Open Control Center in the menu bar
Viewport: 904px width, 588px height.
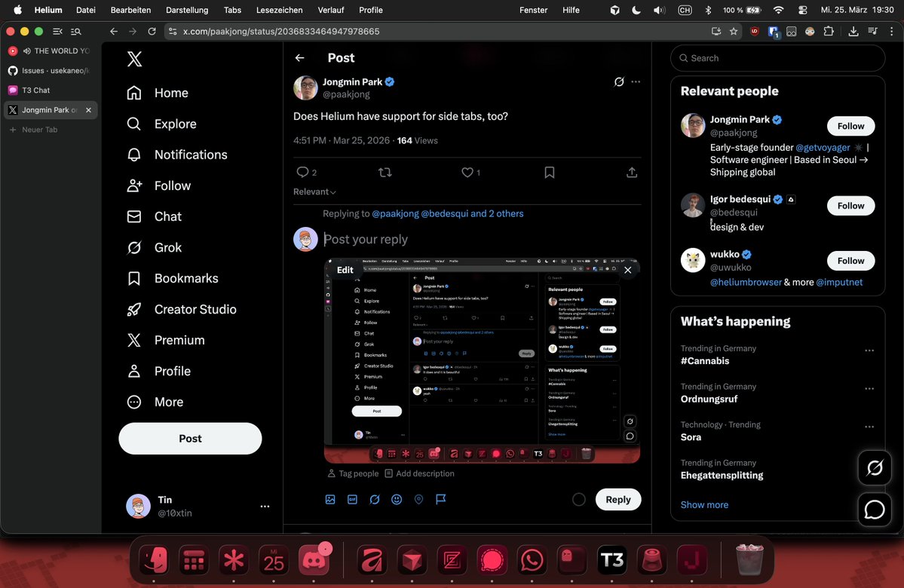coord(802,10)
